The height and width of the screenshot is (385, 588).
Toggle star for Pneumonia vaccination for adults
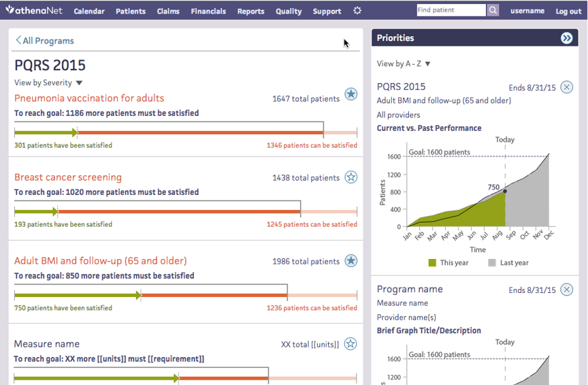coord(350,94)
